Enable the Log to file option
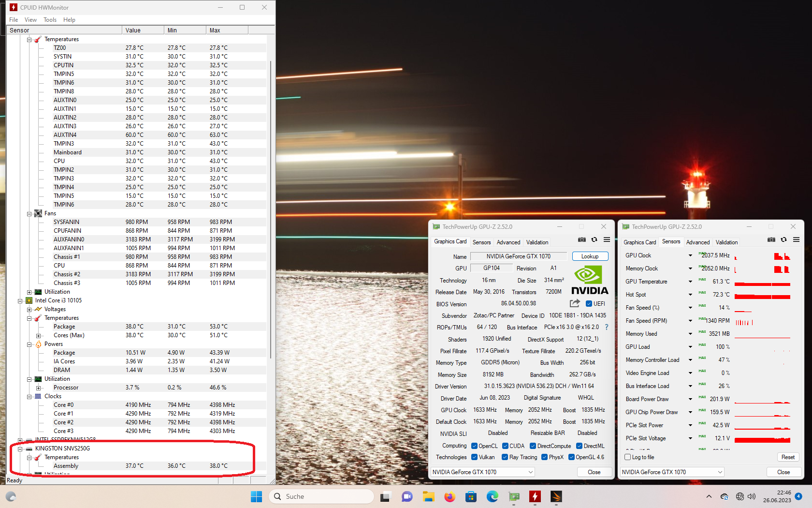Image resolution: width=812 pixels, height=508 pixels. pos(627,457)
